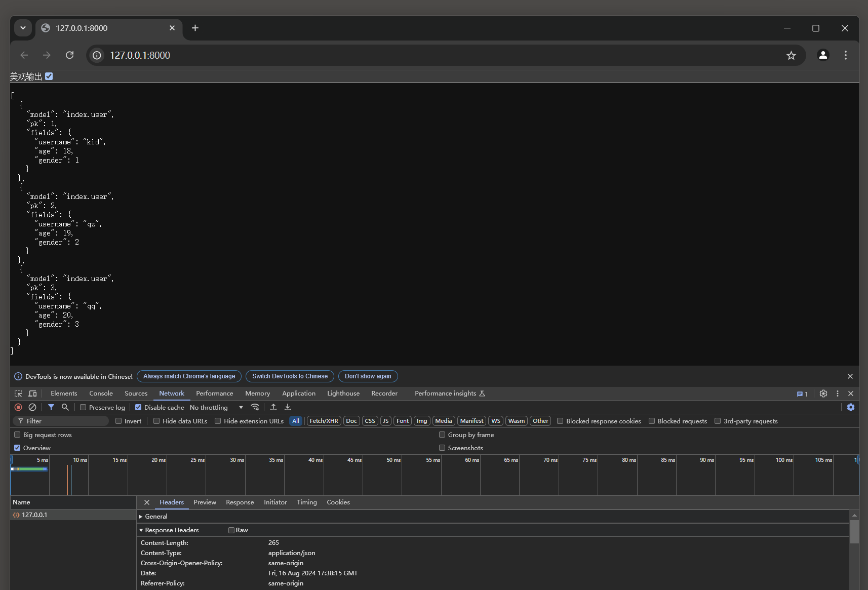Toggle device toolbar icon in DevTools
The image size is (868, 590).
[32, 394]
